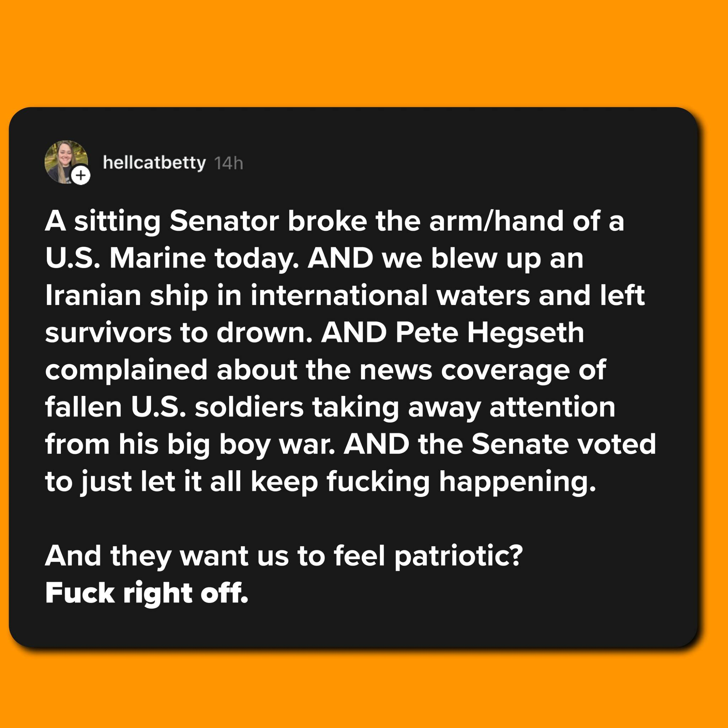Click the 'fallen U.S. soldiers' line
Screen dimensions: 728x728
(174, 407)
